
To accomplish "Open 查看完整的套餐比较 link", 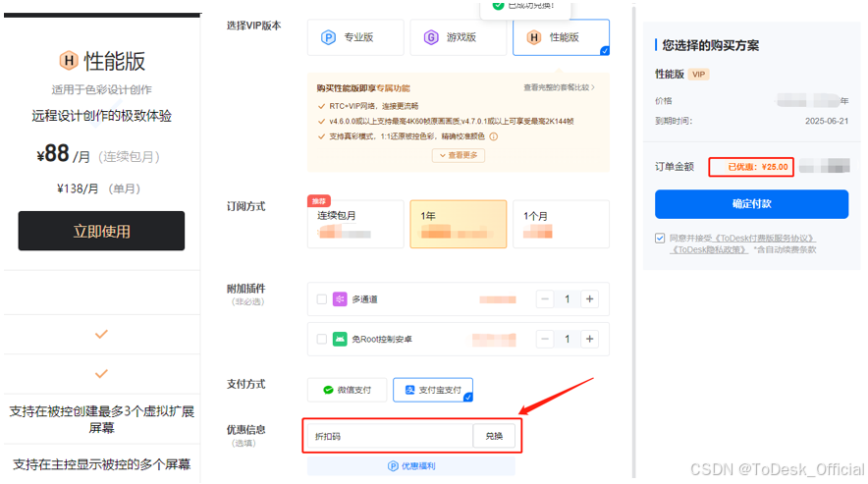I will coord(559,87).
